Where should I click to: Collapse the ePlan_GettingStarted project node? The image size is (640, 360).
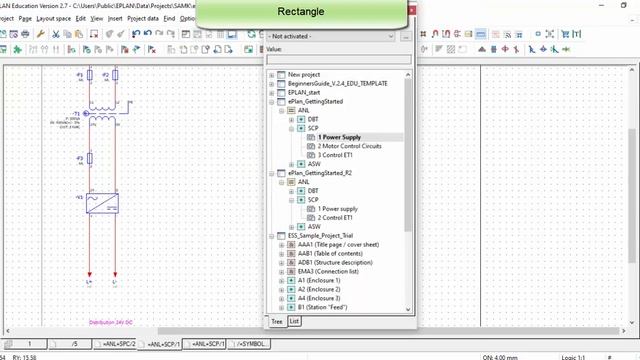271,102
